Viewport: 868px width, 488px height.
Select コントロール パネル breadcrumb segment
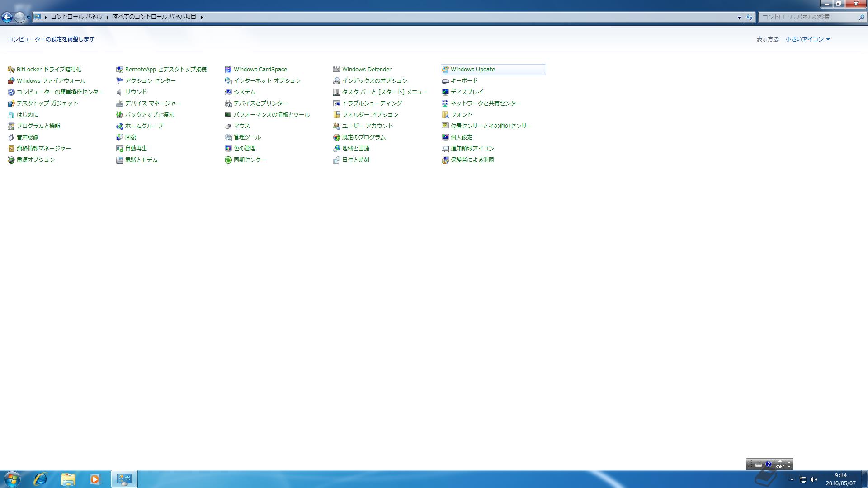76,17
